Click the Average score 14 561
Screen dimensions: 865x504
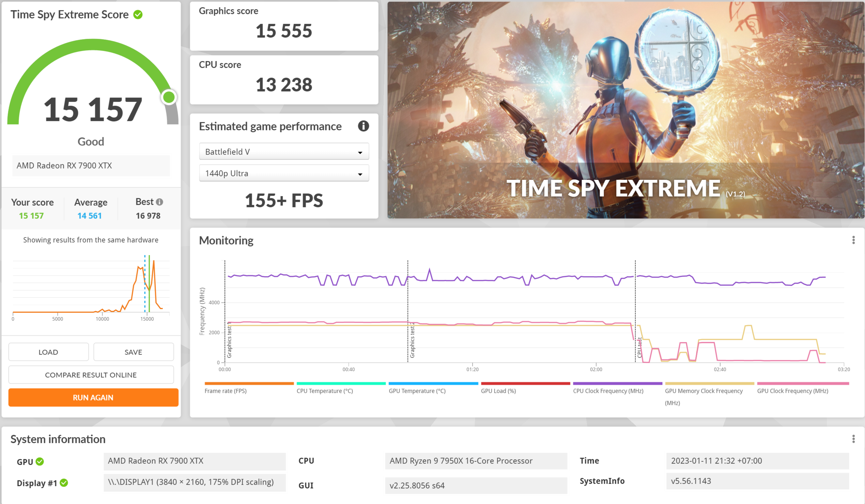tap(90, 216)
